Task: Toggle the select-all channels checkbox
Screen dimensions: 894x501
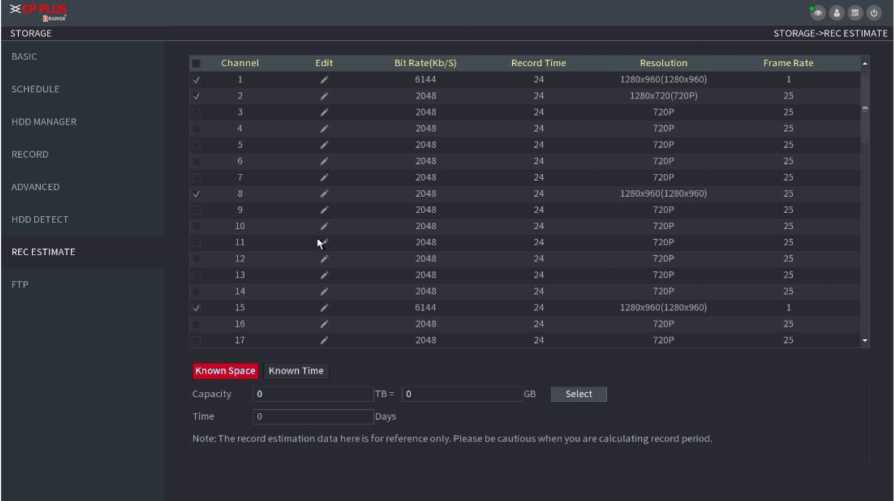Action: point(196,63)
